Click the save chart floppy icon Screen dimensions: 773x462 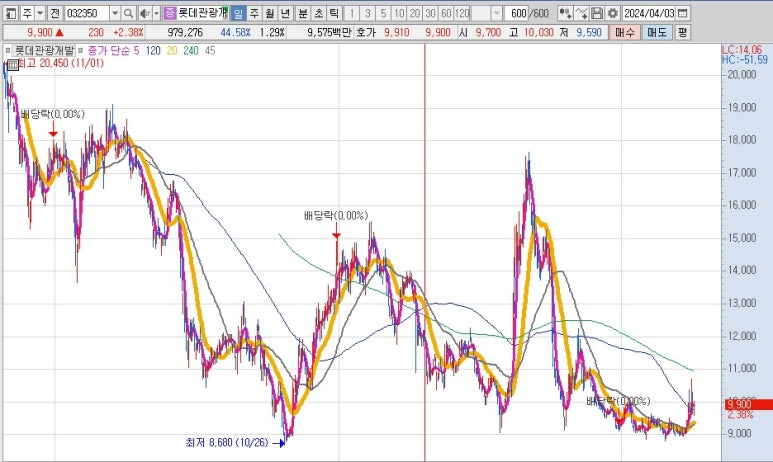(x=597, y=13)
